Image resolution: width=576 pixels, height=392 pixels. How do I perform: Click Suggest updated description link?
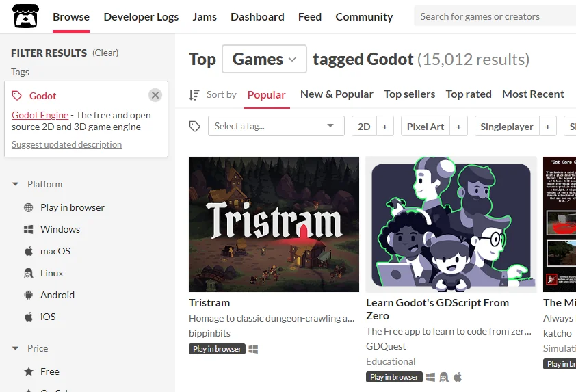tap(66, 145)
